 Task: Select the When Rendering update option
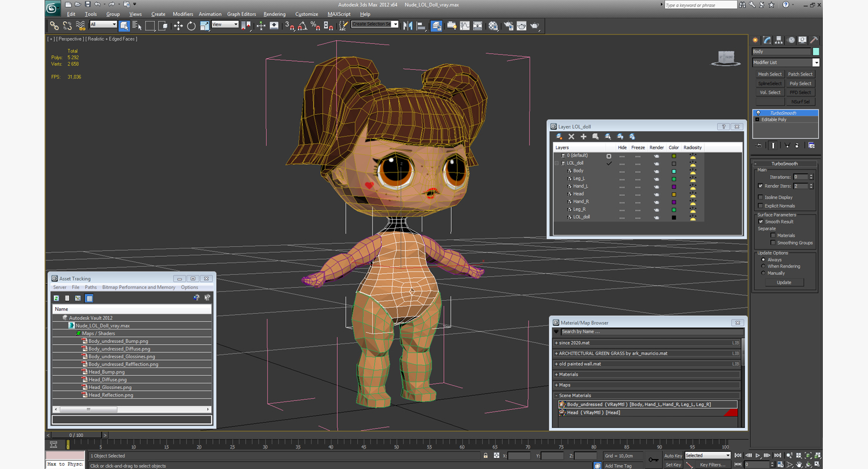(763, 266)
